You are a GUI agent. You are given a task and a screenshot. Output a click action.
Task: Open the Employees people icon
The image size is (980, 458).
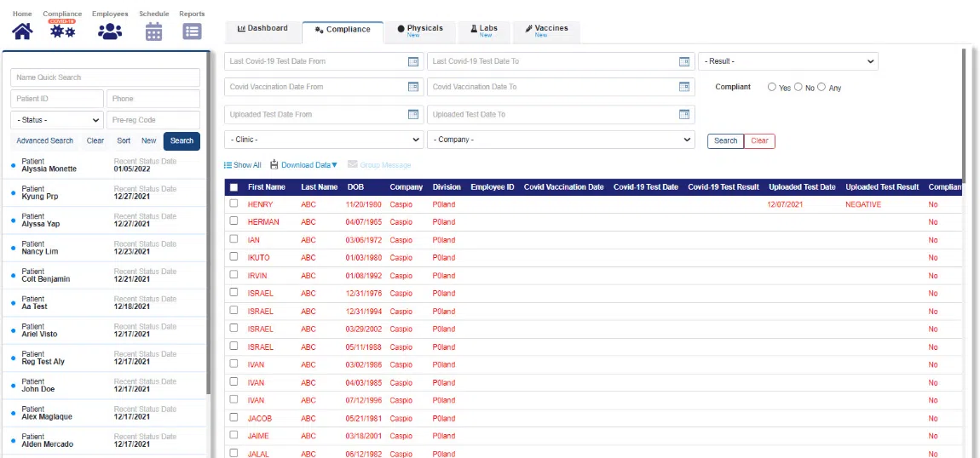coord(110,31)
